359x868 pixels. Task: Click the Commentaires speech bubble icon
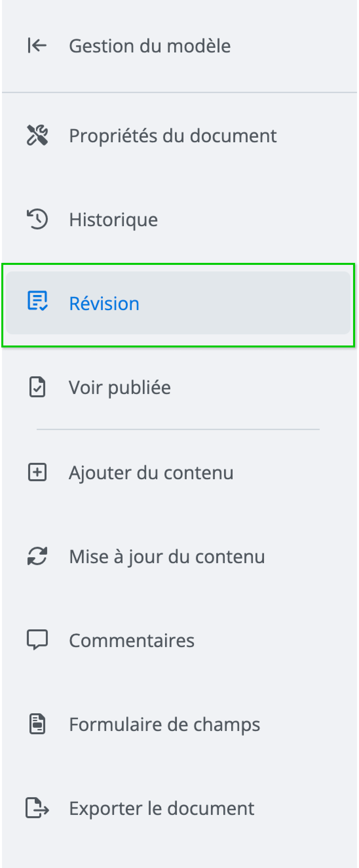pos(37,640)
